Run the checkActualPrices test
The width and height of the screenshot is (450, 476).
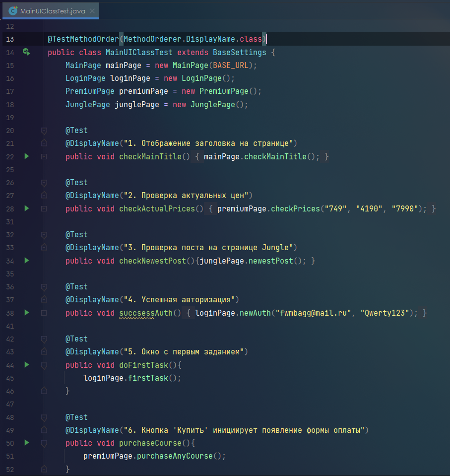tap(26, 208)
